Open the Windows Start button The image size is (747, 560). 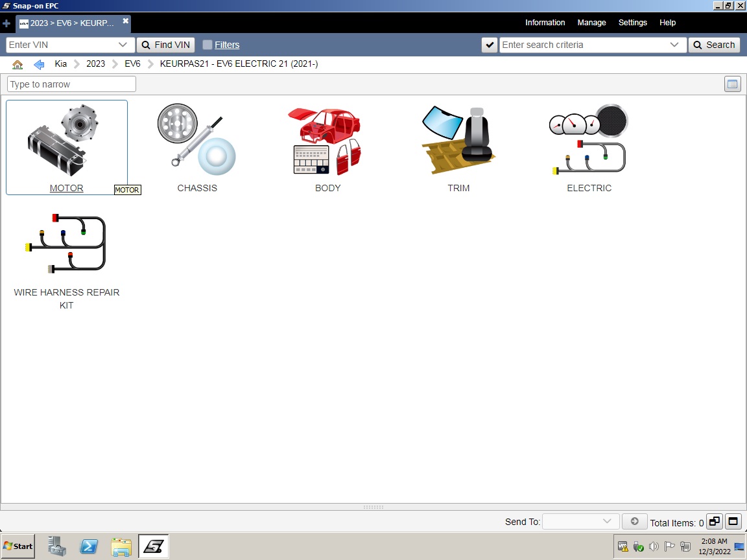click(x=19, y=546)
